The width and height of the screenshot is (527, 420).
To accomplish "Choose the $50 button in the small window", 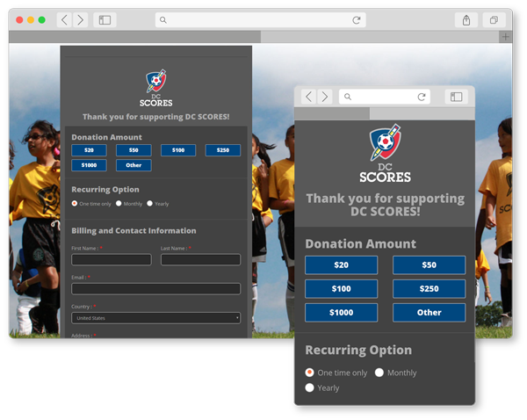I will click(430, 265).
